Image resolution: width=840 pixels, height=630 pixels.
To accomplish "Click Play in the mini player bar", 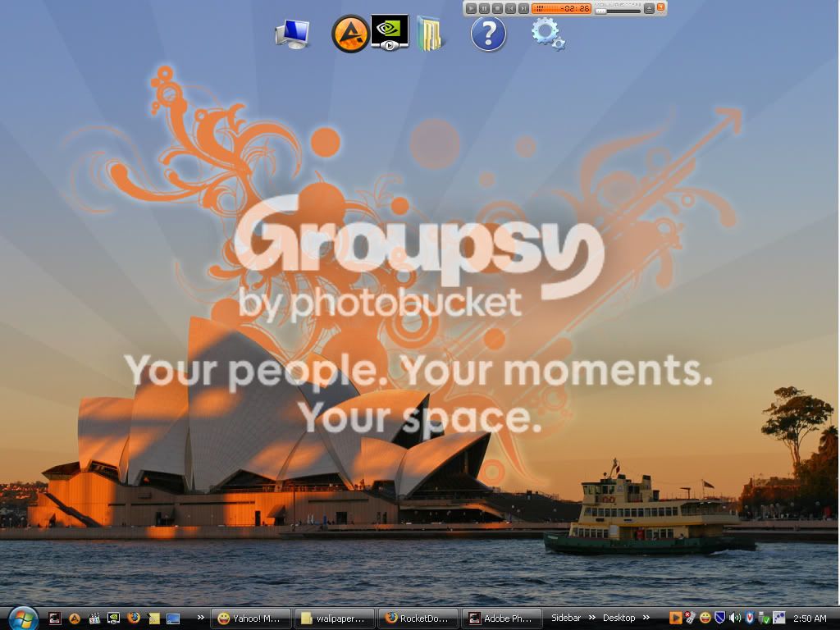I will [471, 8].
